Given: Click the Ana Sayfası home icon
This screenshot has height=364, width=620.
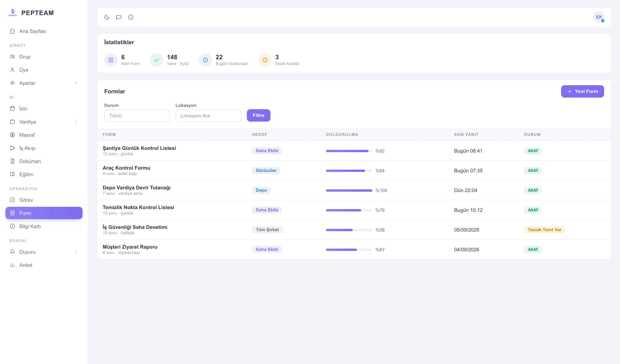Looking at the screenshot, I should (12, 31).
